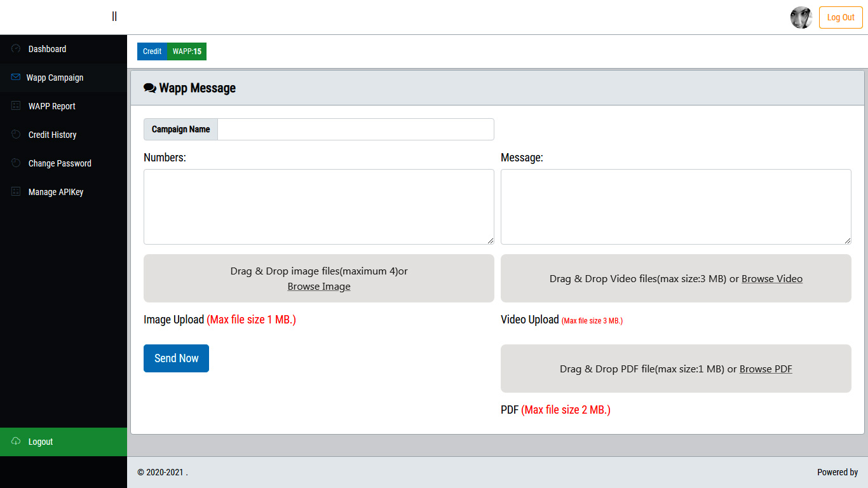Toggle the WAPP:15 credit badge
This screenshot has height=488, width=868.
click(186, 51)
